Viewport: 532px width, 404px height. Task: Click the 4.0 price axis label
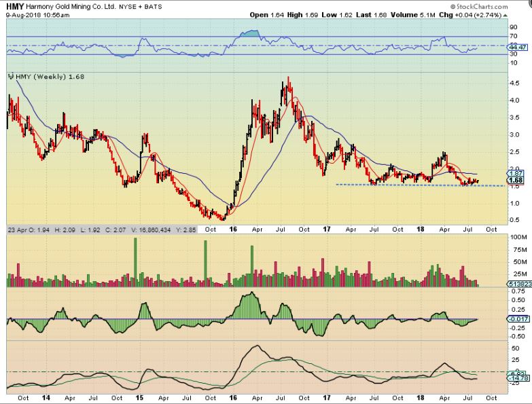pos(515,100)
